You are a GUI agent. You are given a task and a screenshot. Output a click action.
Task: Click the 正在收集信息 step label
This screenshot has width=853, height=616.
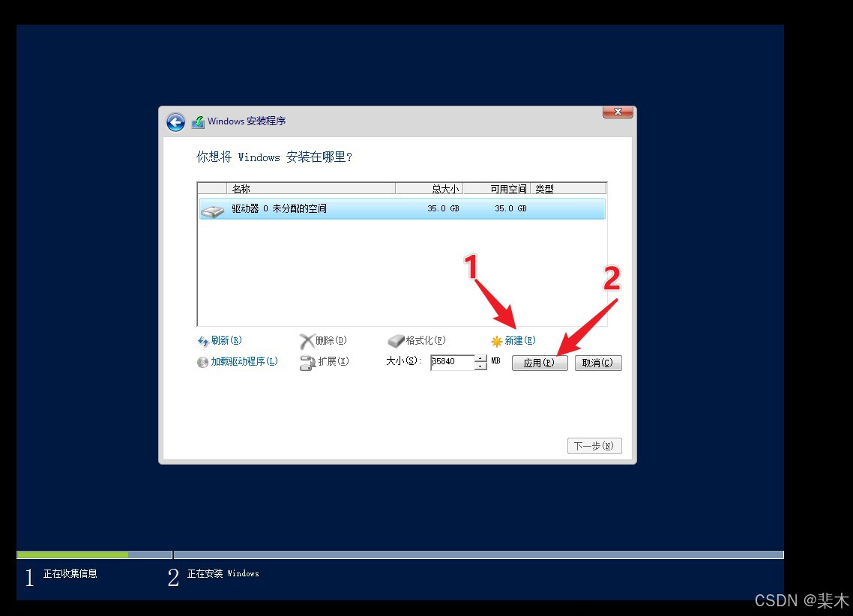[x=70, y=573]
